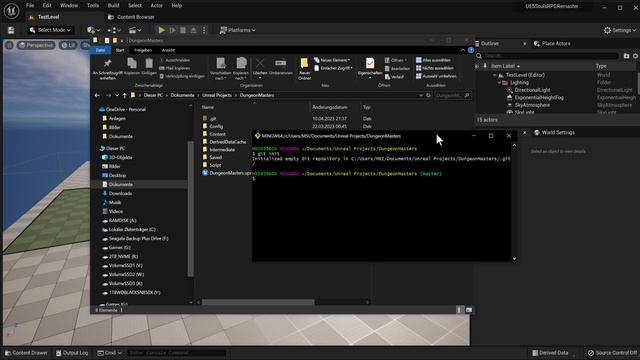Screen dimensions: 640x360
Task: Go back with the Explorer back arrow
Action: click(97, 96)
